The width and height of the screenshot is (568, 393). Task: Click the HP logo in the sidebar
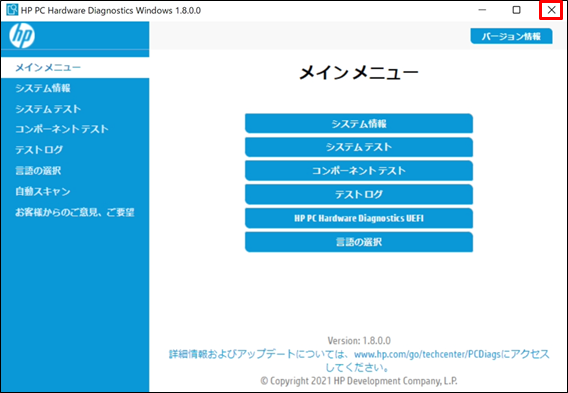pyautogui.click(x=22, y=35)
